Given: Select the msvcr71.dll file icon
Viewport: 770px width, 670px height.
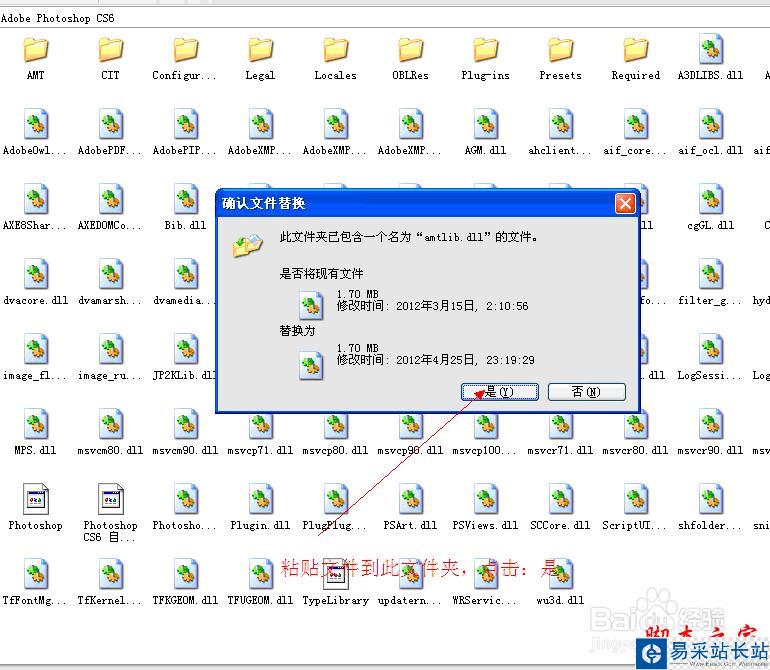Looking at the screenshot, I should 561,426.
